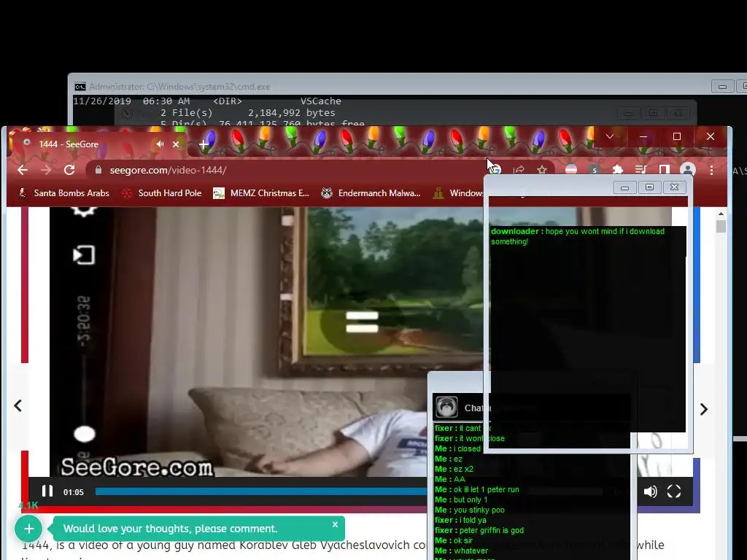
Task: Pause the video playback
Action: point(47,491)
